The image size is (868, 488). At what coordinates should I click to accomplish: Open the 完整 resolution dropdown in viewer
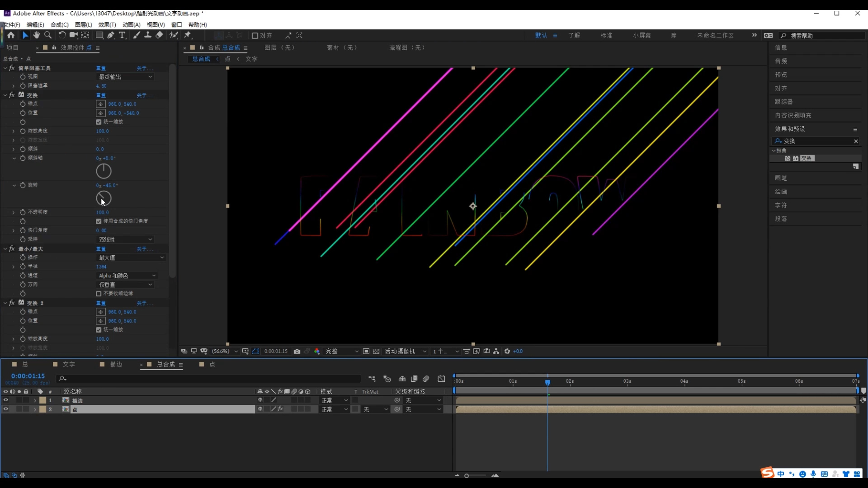tap(341, 351)
